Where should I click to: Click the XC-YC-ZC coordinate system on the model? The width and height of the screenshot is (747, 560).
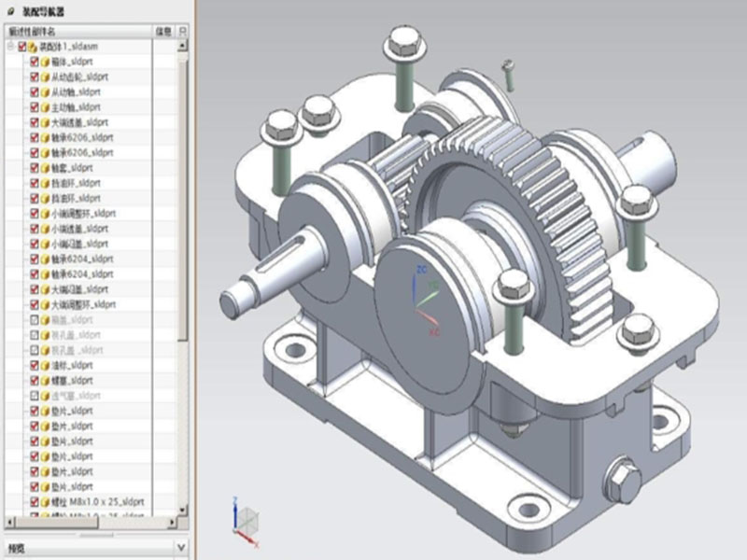[423, 296]
